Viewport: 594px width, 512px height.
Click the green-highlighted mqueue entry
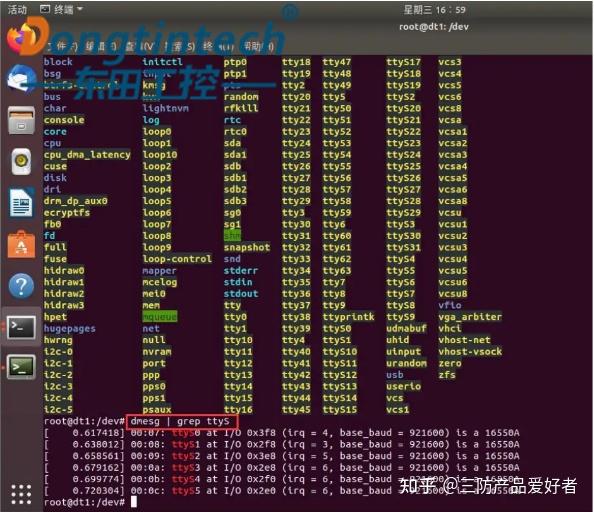pos(159,317)
